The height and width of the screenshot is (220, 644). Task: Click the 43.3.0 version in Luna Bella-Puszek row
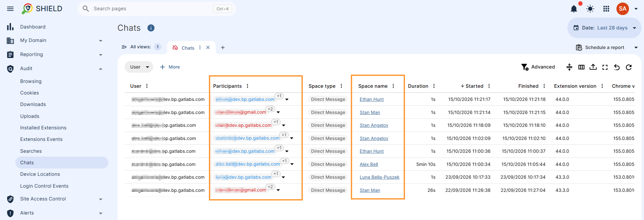click(562, 177)
